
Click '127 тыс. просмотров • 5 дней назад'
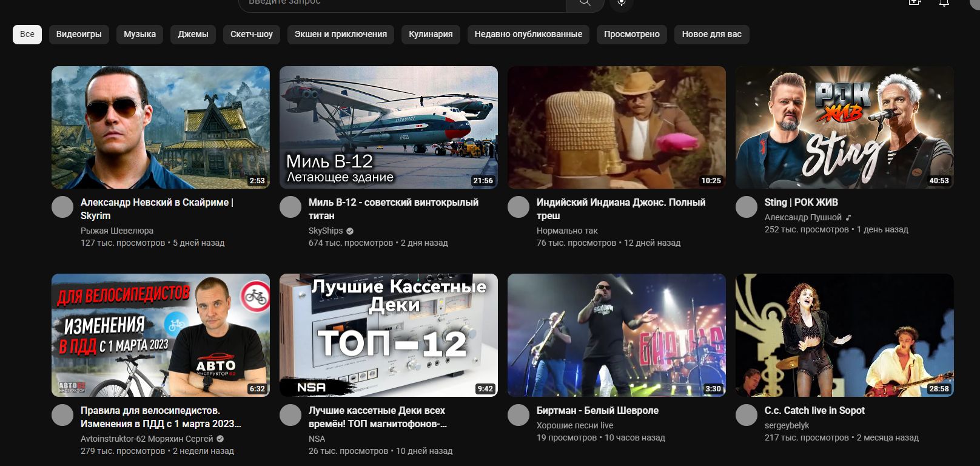coord(152,243)
